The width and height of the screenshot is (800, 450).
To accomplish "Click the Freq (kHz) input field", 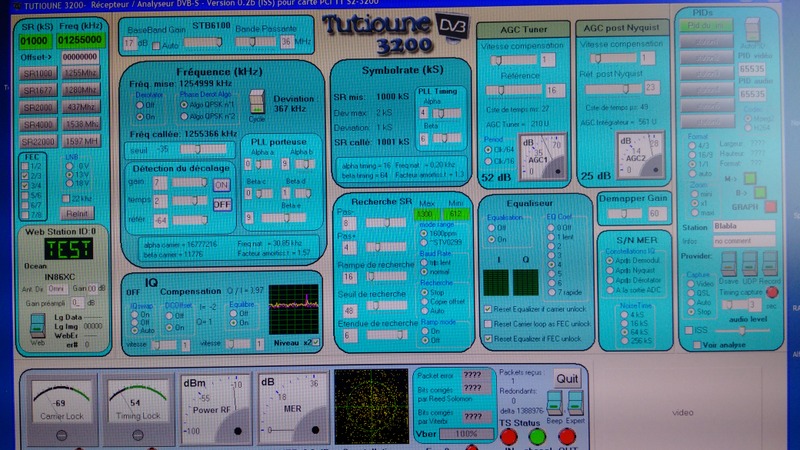I will tap(79, 40).
